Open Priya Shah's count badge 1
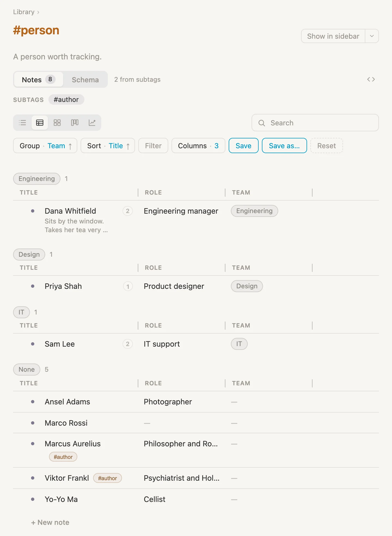 (x=128, y=286)
